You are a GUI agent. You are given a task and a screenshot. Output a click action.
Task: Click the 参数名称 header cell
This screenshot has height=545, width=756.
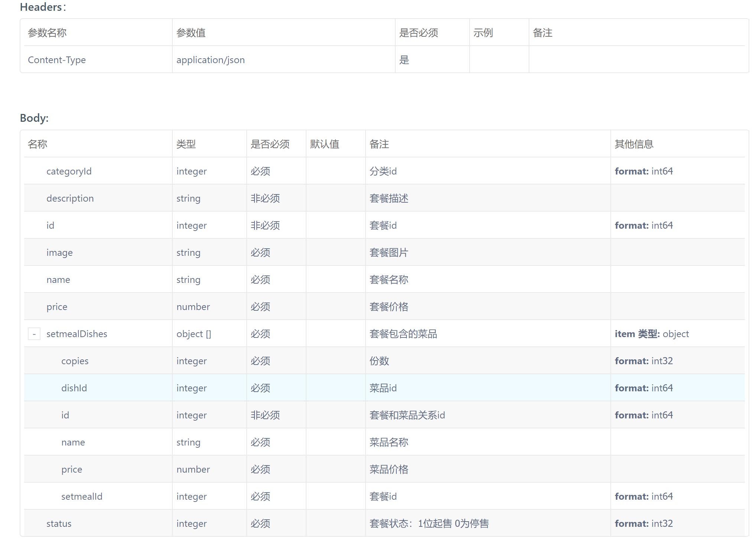click(x=47, y=33)
